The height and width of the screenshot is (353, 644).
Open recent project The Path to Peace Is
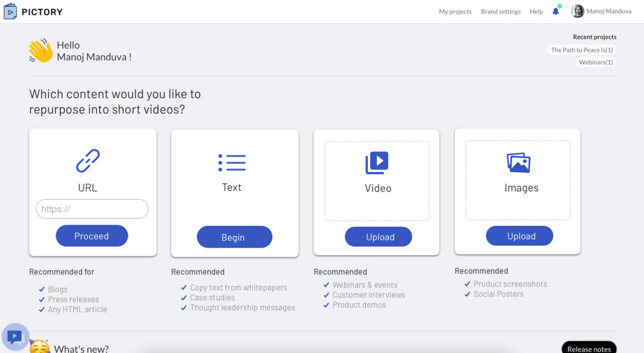[582, 50]
